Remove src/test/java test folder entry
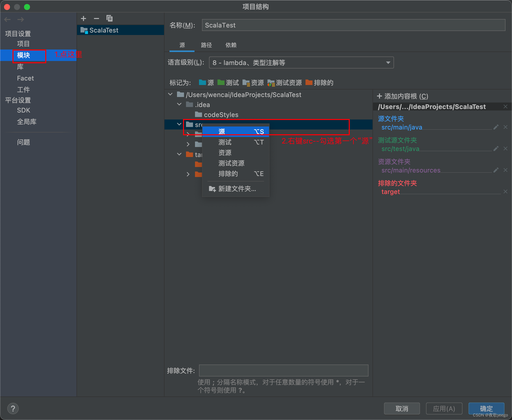Viewport: 512px width, 420px height. [505, 149]
